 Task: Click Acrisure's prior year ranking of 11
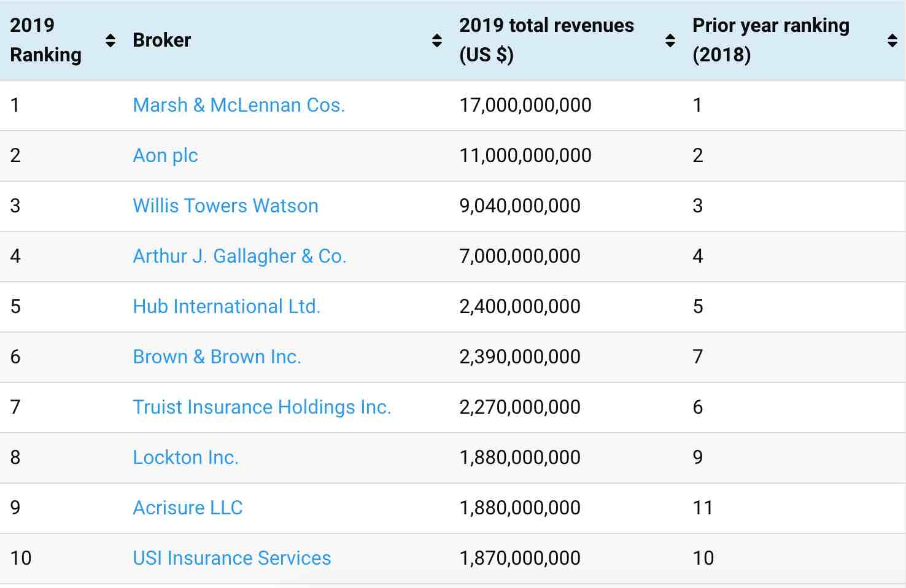coord(702,508)
